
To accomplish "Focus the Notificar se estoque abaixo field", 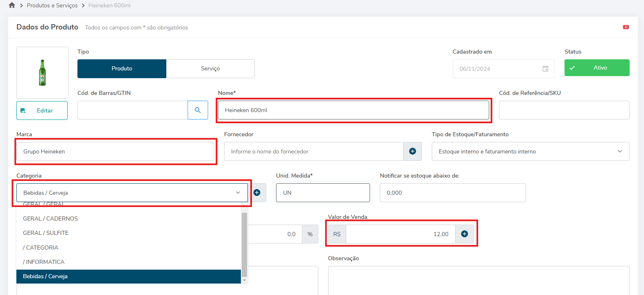I will 453,193.
